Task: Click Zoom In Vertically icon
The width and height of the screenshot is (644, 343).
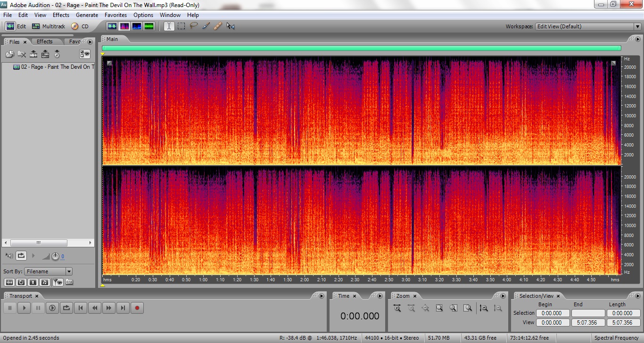Action: (484, 308)
